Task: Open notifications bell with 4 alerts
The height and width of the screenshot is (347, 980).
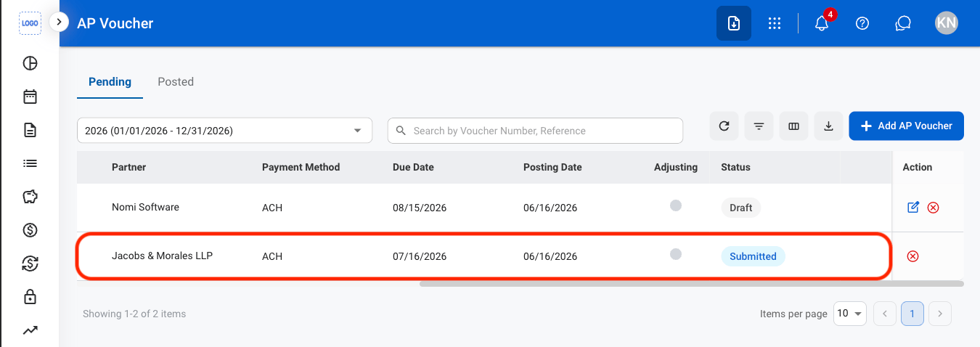Action: click(822, 23)
